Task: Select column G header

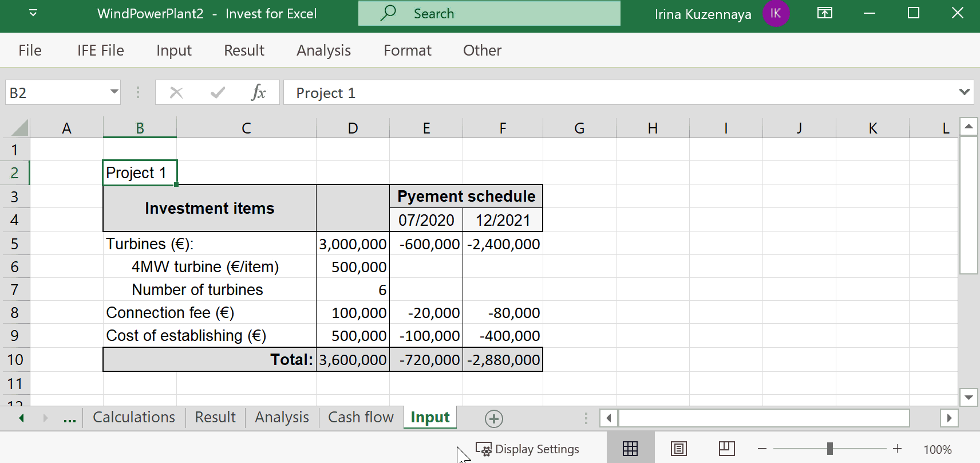Action: pyautogui.click(x=579, y=128)
